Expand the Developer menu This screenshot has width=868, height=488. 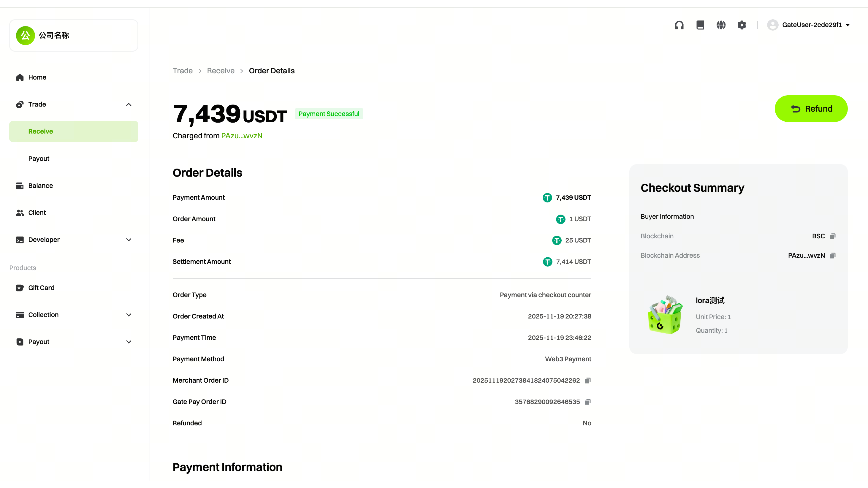click(128, 240)
